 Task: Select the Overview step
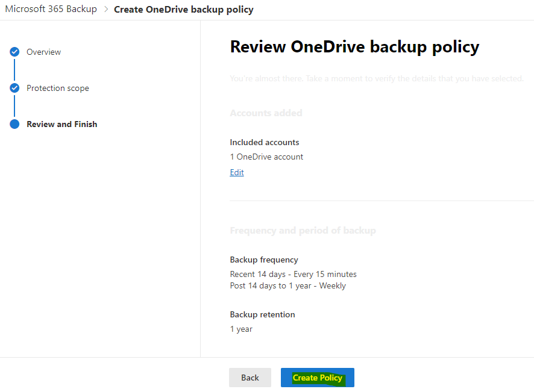[43, 52]
